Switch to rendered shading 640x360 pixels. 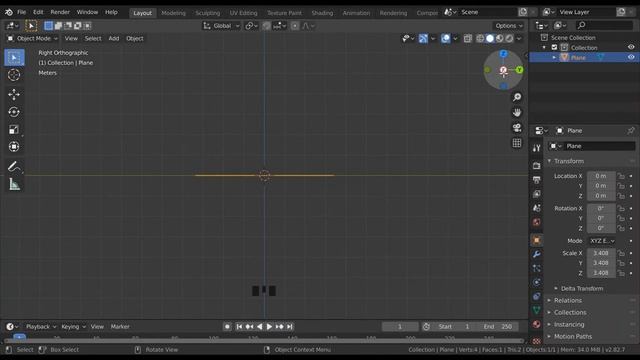click(509, 38)
